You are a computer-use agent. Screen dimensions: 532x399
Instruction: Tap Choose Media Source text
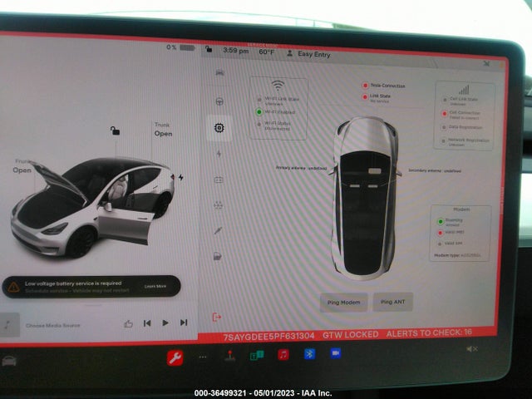53,325
